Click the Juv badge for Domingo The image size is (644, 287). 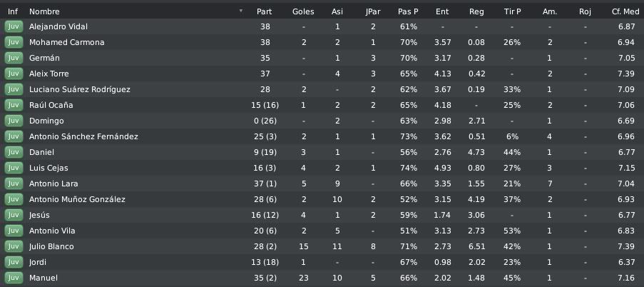pyautogui.click(x=14, y=121)
